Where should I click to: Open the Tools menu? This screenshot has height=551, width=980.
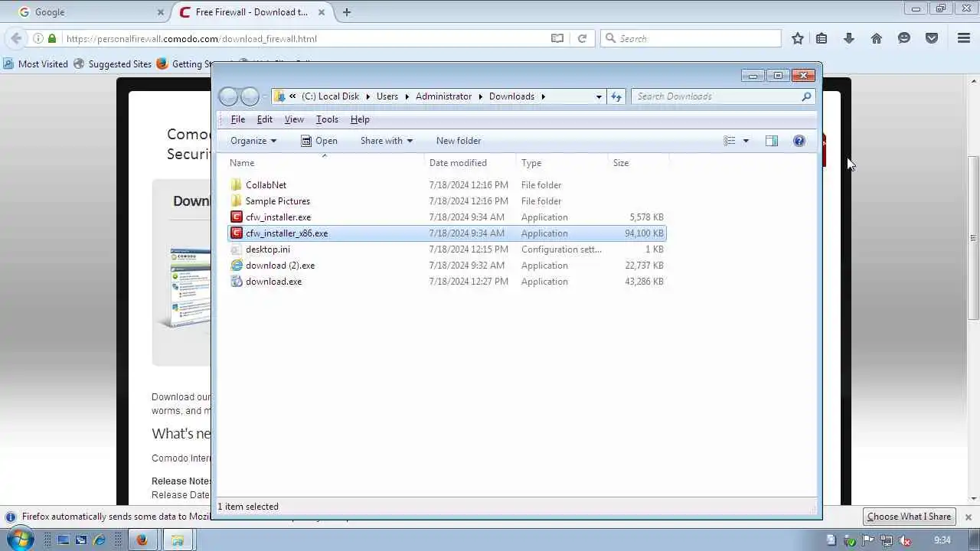[x=327, y=119]
